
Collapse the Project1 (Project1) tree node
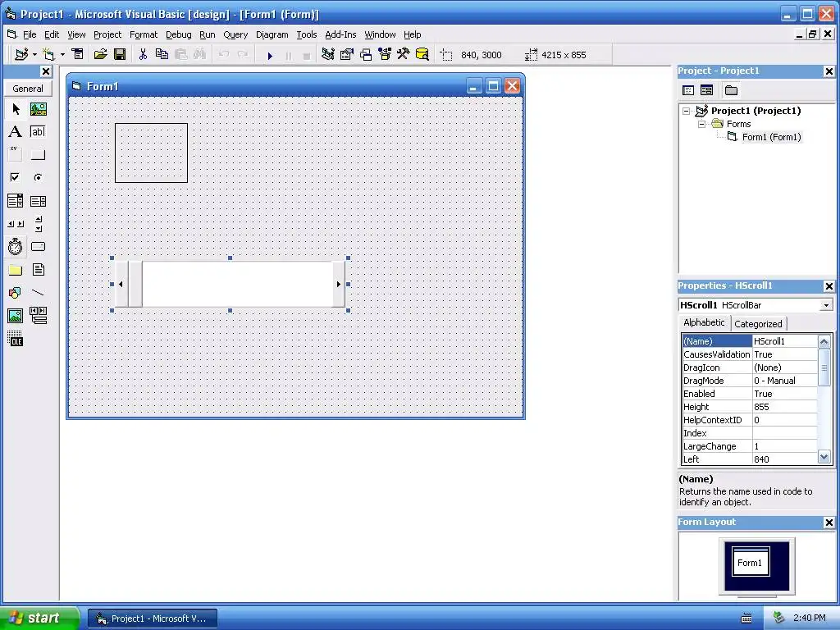pyautogui.click(x=687, y=111)
